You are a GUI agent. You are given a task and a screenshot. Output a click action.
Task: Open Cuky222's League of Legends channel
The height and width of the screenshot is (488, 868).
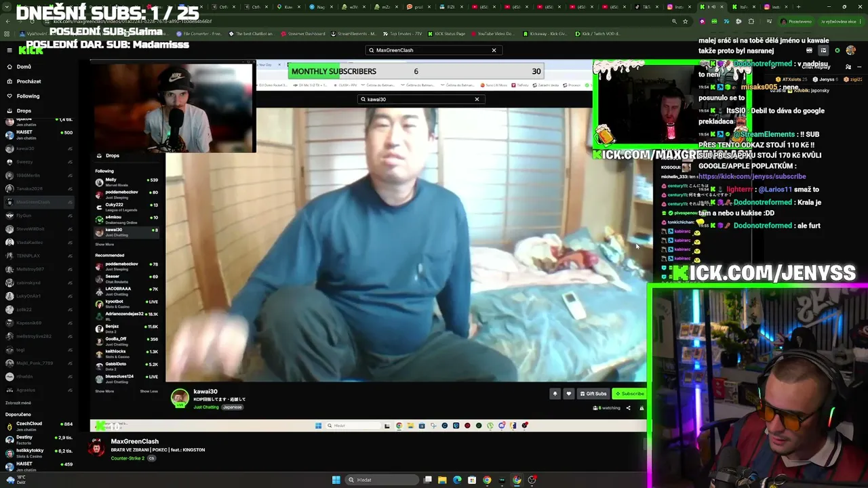(127, 206)
